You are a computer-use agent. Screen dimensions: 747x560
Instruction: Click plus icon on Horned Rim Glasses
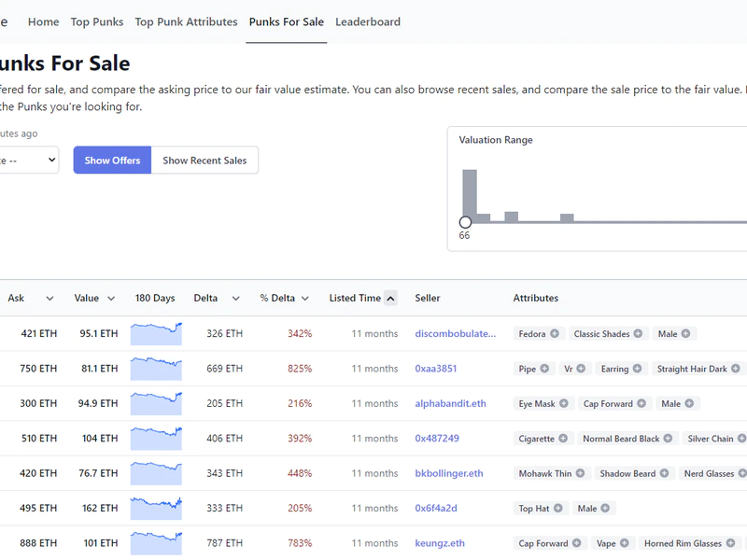pyautogui.click(x=730, y=543)
